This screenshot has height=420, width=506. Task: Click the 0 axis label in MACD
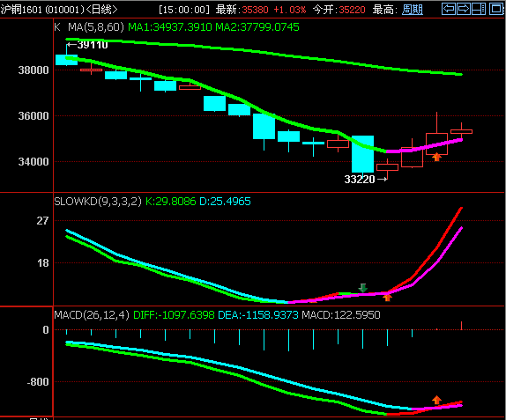(x=46, y=329)
